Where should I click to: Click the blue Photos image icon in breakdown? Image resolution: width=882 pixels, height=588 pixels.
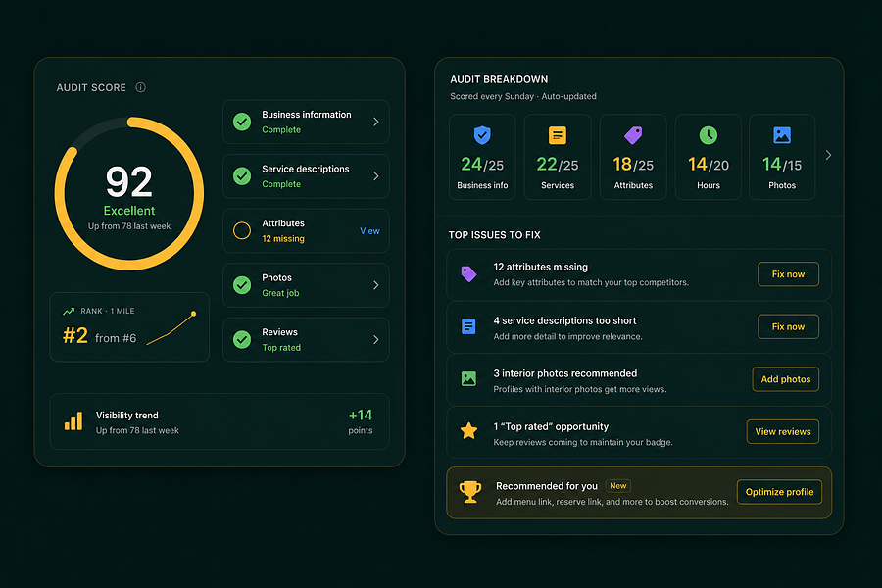click(782, 135)
